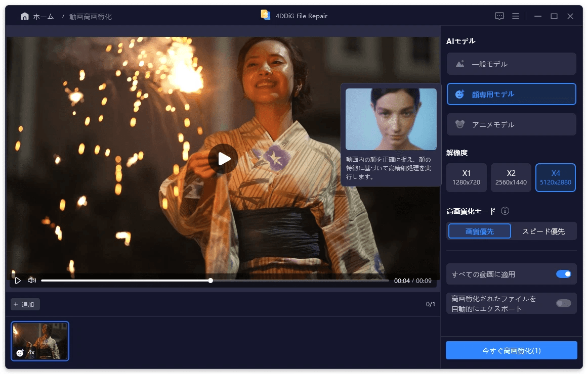
Task: Select the video thumbnail in the list
Action: pos(40,341)
